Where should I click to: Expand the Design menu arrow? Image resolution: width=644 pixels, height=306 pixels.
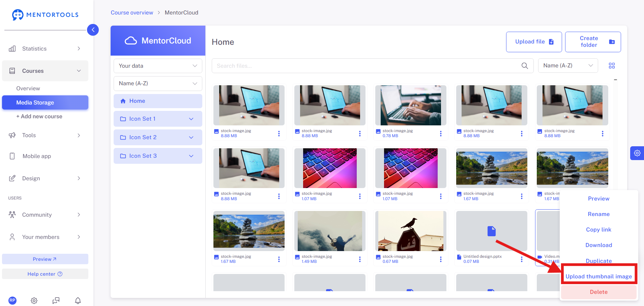click(79, 178)
